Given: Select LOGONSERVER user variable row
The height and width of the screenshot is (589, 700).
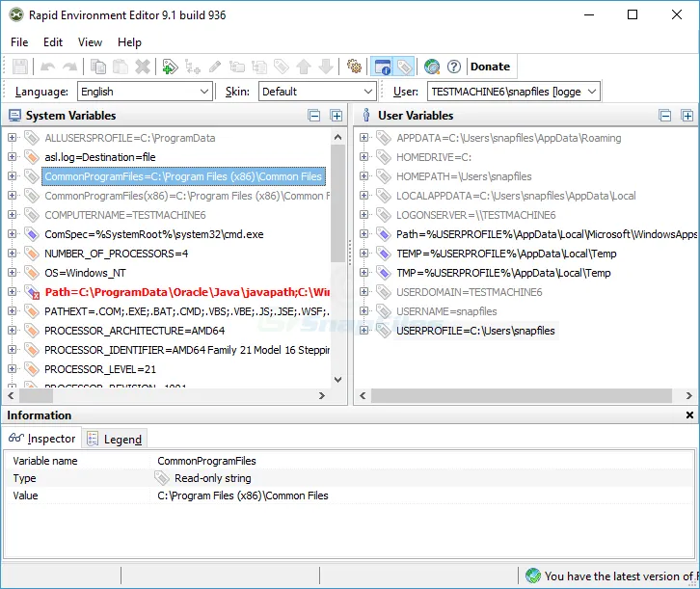Looking at the screenshot, I should [476, 215].
